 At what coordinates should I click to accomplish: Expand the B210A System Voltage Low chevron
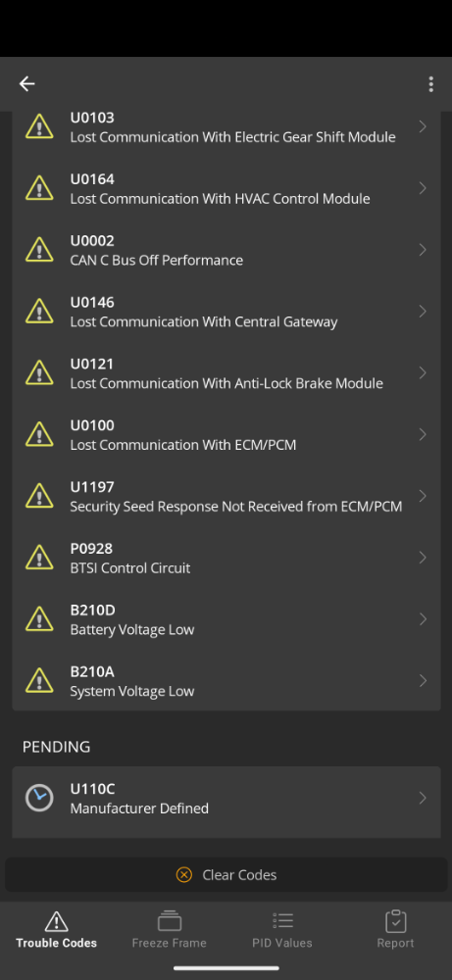pyautogui.click(x=423, y=680)
